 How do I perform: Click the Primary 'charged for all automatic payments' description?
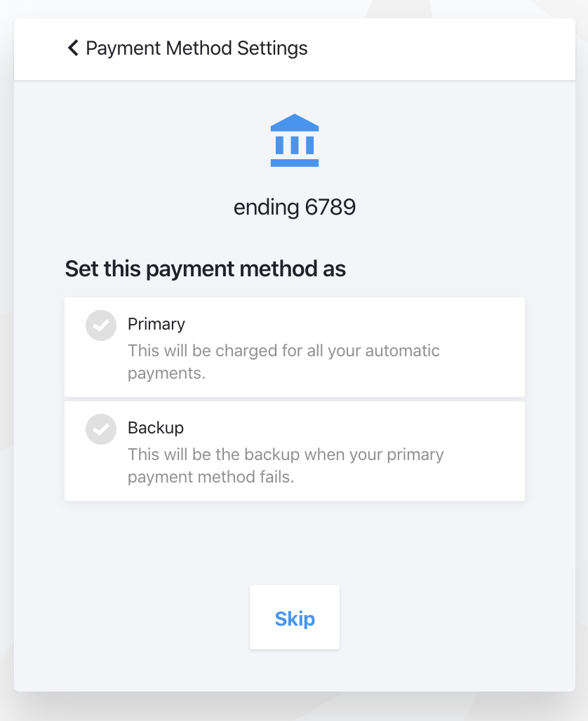[283, 361]
